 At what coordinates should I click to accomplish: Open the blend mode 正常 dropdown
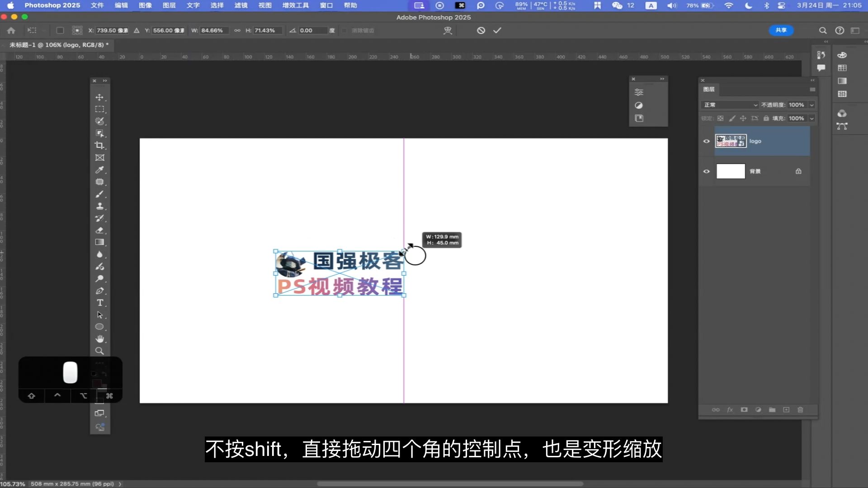pos(730,105)
